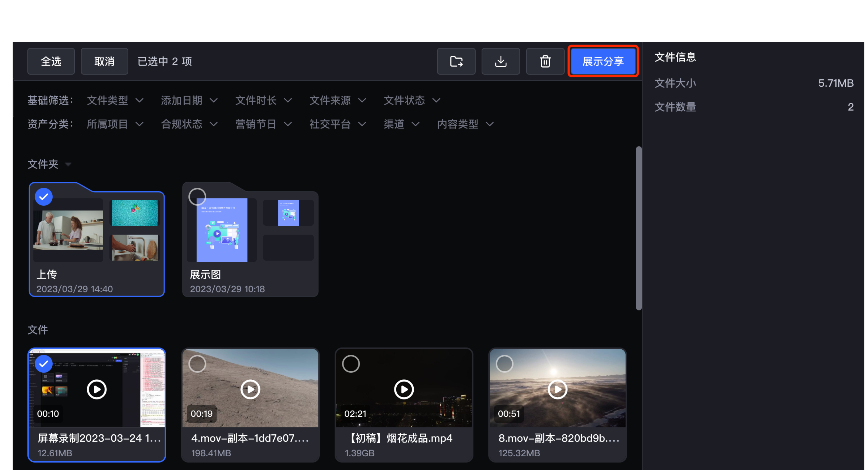This screenshot has width=868, height=474.
Task: Click the 文件数量 row label
Action: (x=675, y=107)
